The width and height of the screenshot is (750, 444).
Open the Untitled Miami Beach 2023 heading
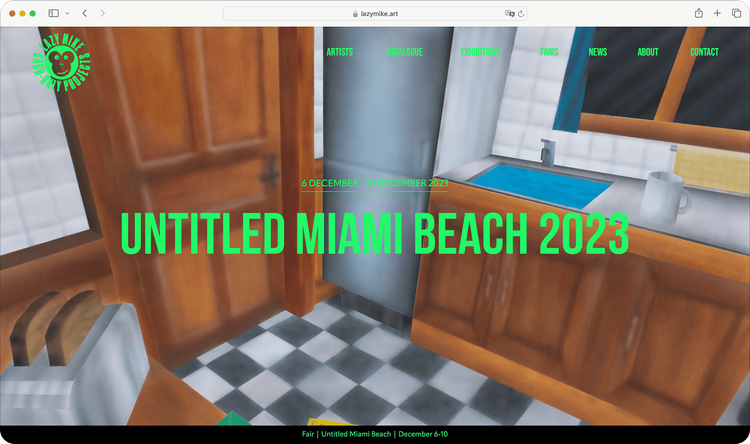pos(375,234)
